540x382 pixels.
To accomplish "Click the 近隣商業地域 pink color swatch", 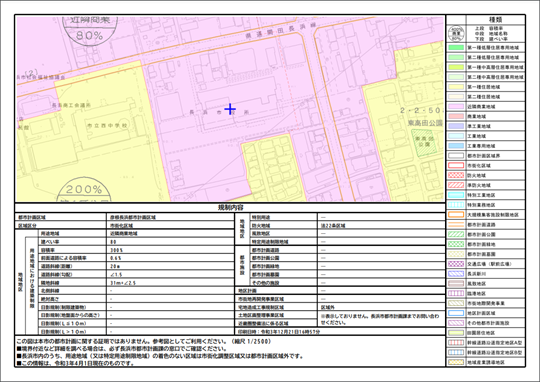I will point(456,106).
